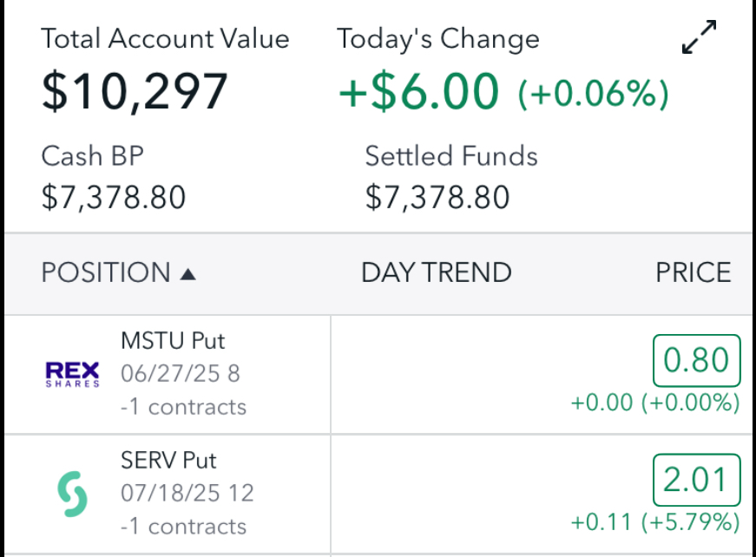This screenshot has width=756, height=557.
Task: Tap the SERV company logo icon
Action: click(x=72, y=494)
